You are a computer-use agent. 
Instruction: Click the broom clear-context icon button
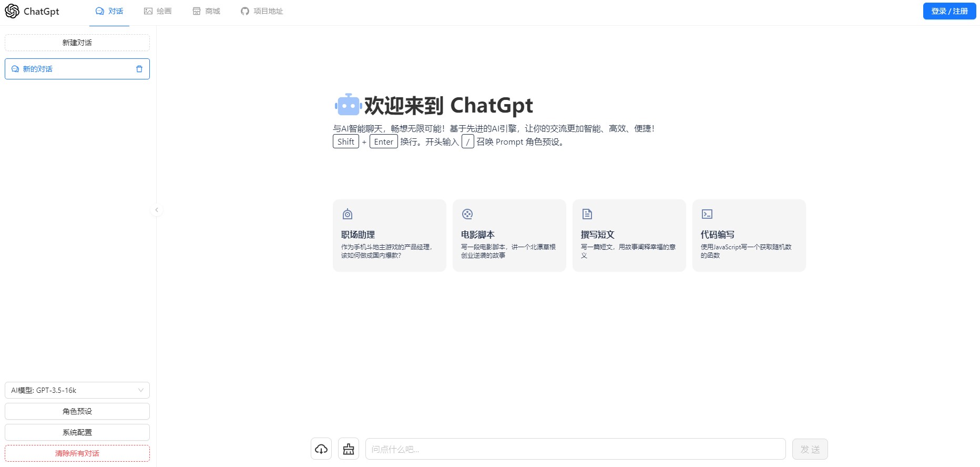(x=349, y=449)
